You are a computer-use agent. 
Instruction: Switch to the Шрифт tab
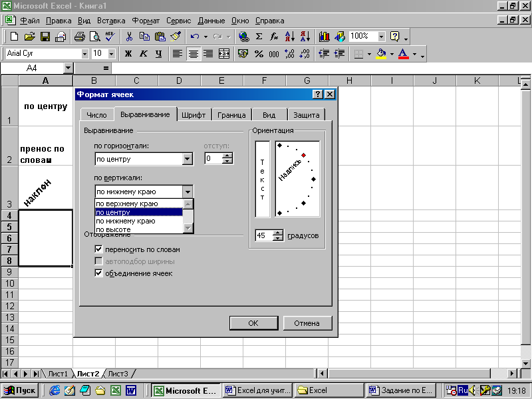point(194,115)
